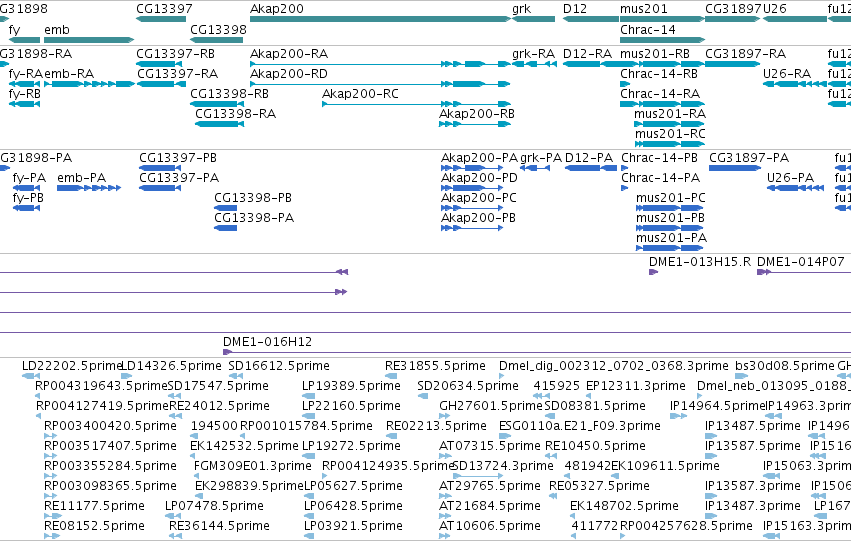Select the CG13397-PA protein label

179,178
